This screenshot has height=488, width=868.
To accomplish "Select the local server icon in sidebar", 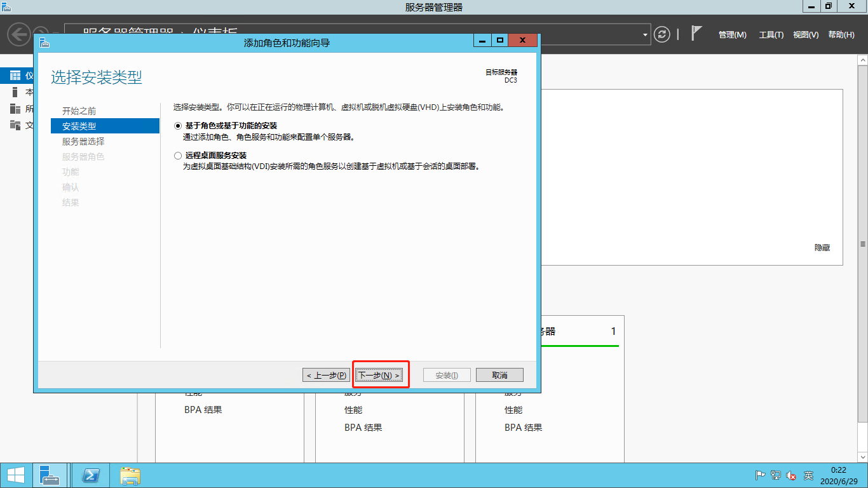I will (15, 92).
